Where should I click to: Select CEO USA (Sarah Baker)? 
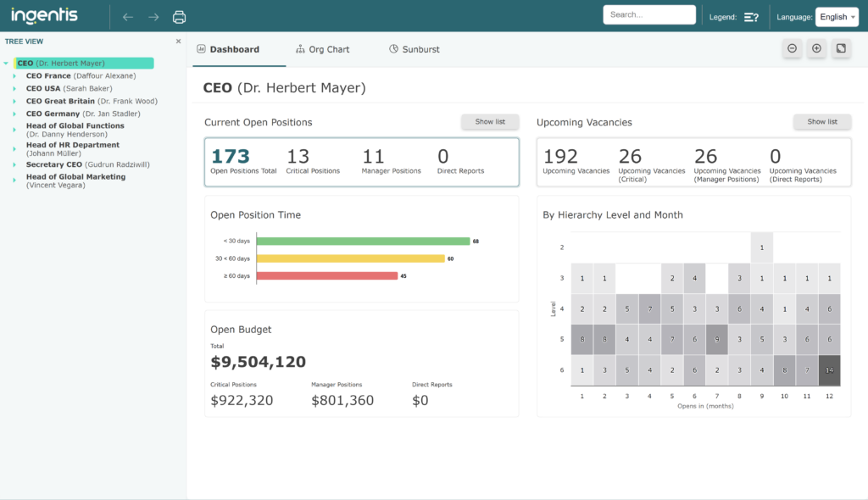tap(70, 89)
